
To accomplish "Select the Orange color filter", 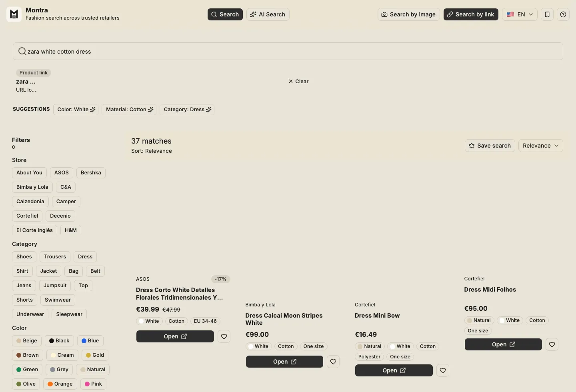I will (x=60, y=384).
